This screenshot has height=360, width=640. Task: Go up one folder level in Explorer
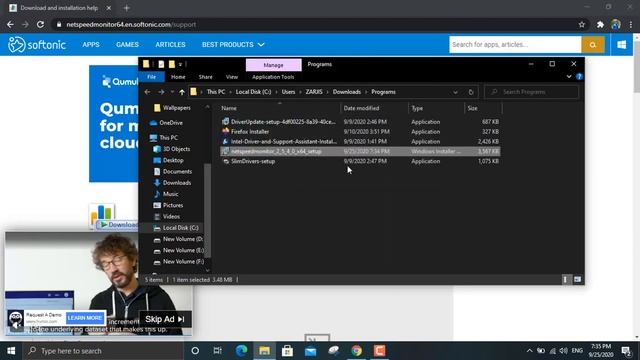click(x=182, y=92)
